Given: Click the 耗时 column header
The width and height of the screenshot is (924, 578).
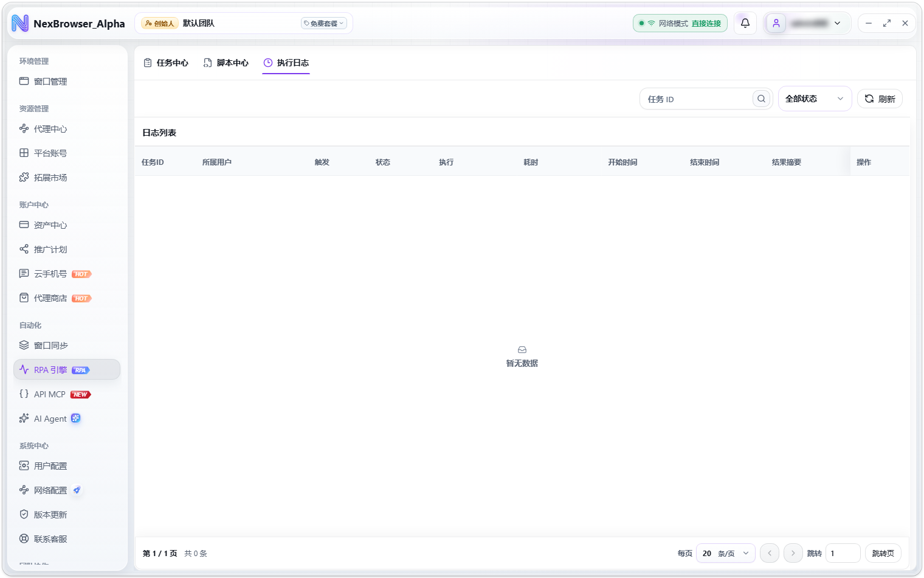Looking at the screenshot, I should pyautogui.click(x=531, y=162).
